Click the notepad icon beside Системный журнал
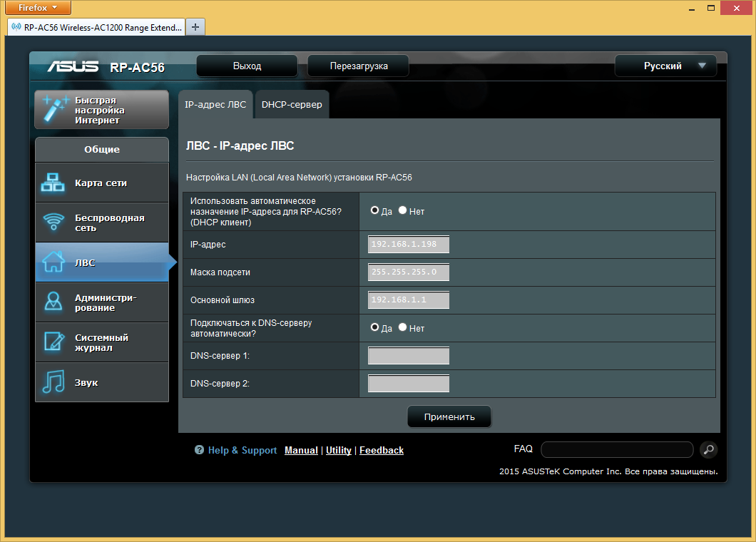756x542 pixels. (54, 342)
